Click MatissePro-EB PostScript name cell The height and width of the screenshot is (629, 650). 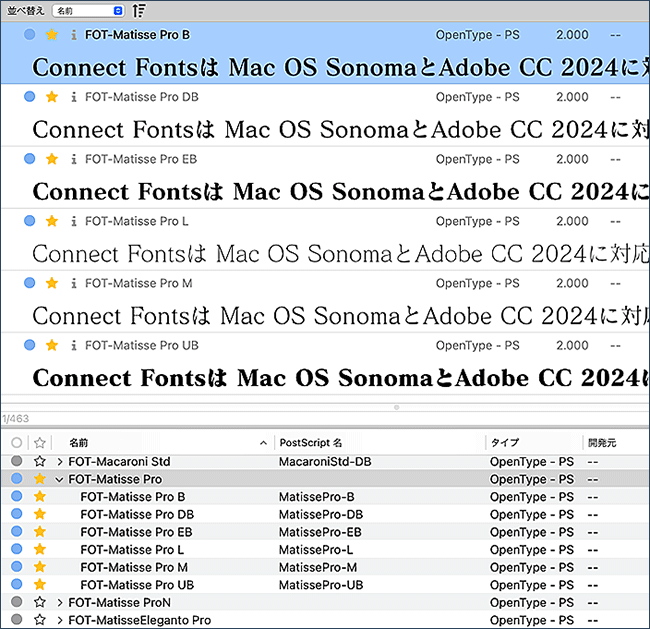click(320, 532)
